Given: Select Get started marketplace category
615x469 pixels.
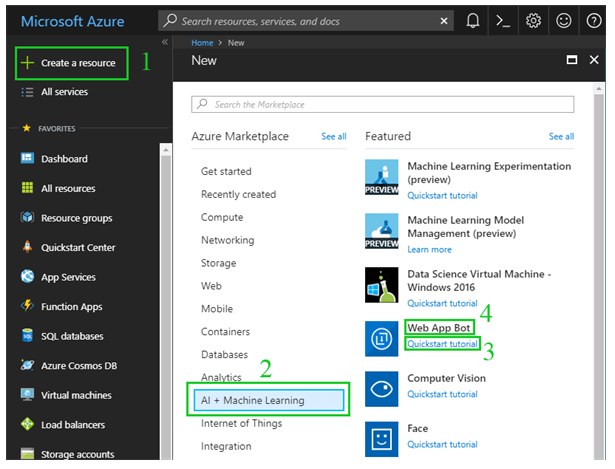Looking at the screenshot, I should point(226,171).
